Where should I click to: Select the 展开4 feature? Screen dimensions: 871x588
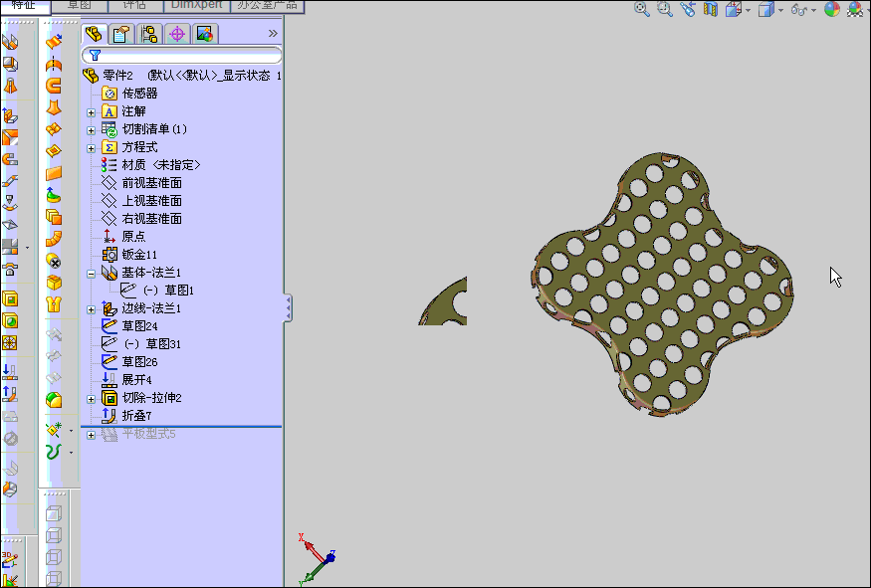click(x=136, y=380)
